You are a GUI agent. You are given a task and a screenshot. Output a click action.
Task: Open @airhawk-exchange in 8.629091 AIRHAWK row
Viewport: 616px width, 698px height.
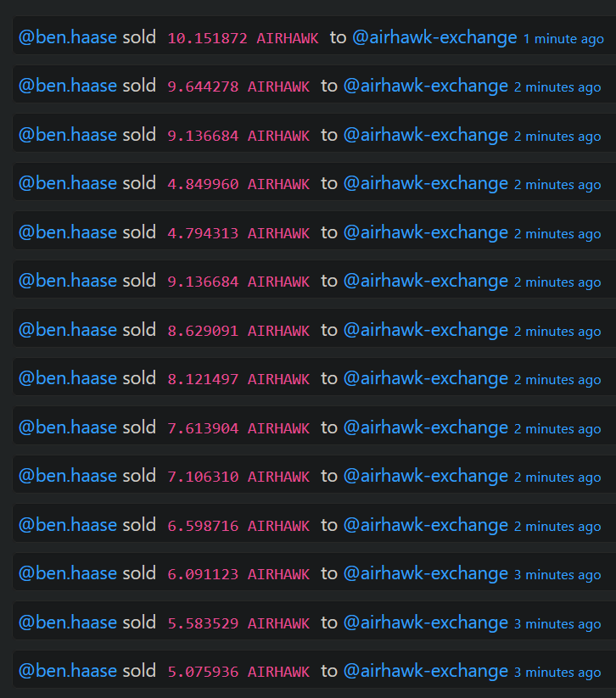coord(426,330)
